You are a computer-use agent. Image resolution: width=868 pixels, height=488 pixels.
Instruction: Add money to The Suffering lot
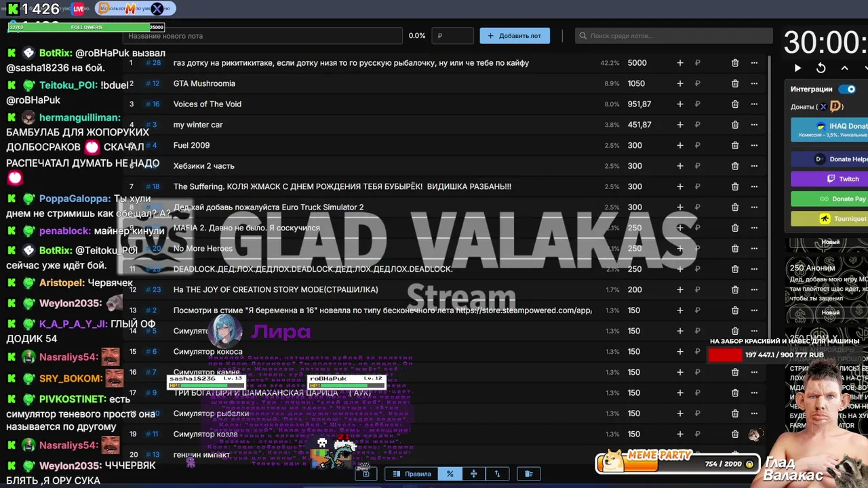coord(680,187)
